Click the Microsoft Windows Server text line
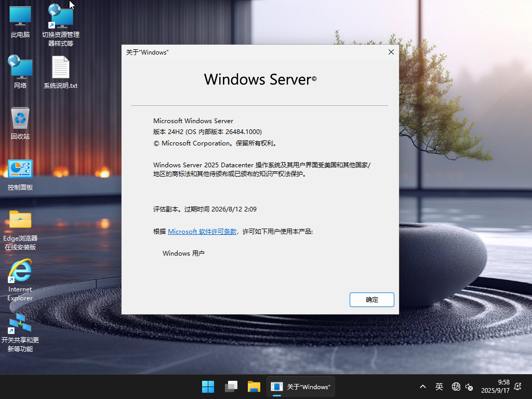 (193, 121)
